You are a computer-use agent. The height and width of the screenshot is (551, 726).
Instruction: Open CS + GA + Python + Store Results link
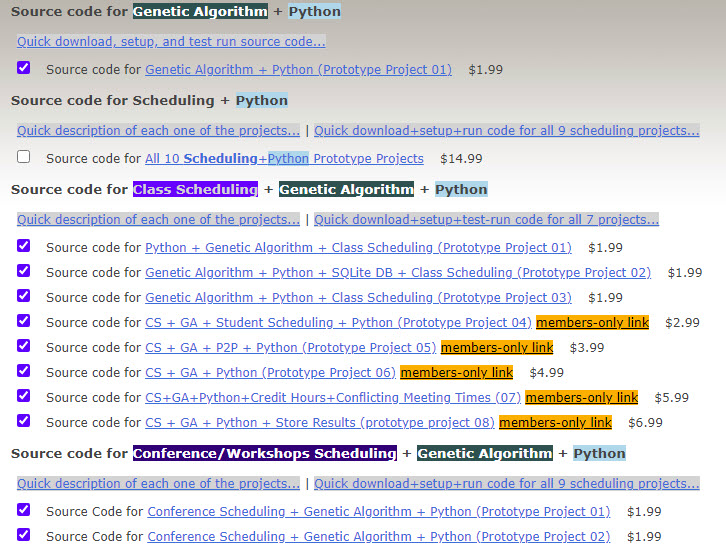pos(320,423)
